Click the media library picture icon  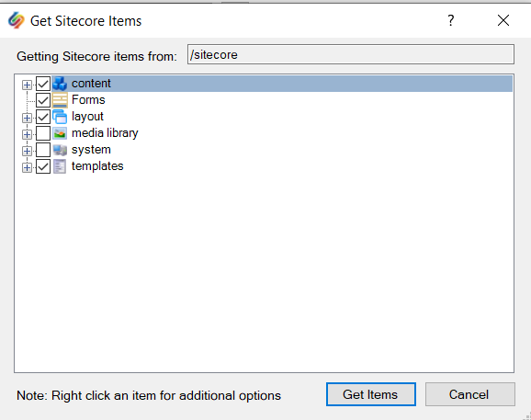click(60, 133)
